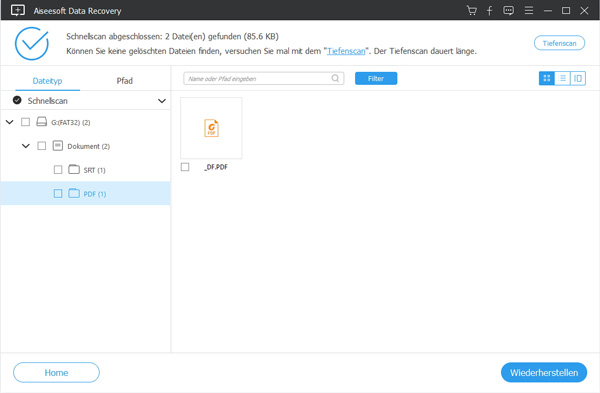Viewport: 600px width, 393px height.
Task: Check the G:(FAT32) drive checkbox
Action: (25, 122)
